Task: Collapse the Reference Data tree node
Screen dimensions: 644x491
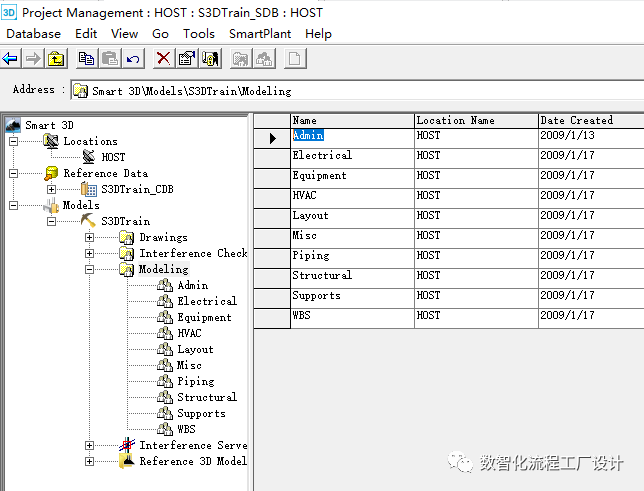Action: click(x=14, y=173)
